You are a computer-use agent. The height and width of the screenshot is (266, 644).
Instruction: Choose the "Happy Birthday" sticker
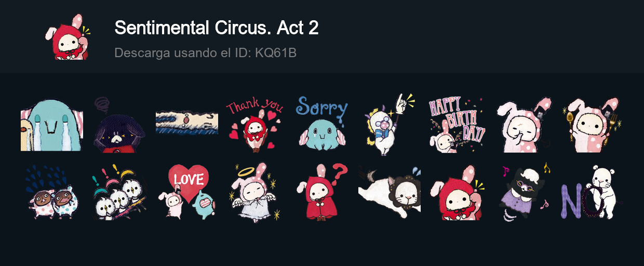click(x=457, y=124)
